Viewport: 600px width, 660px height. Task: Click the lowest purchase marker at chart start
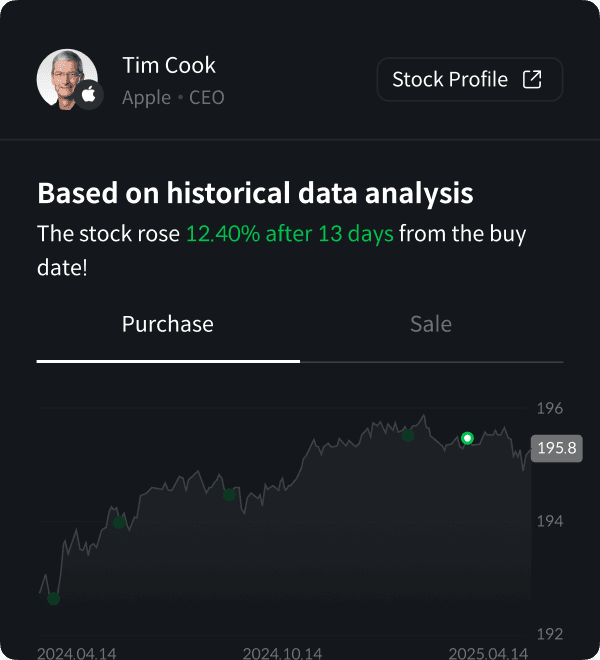point(54,599)
